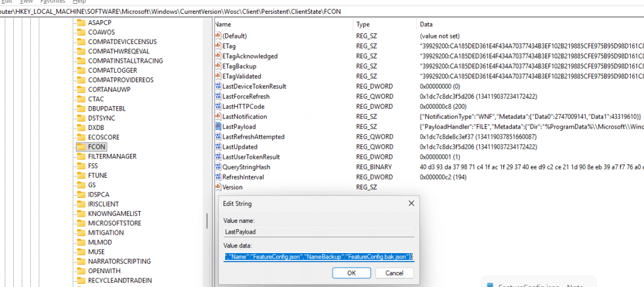Image resolution: width=644 pixels, height=287 pixels.
Task: Click the ETag string value icon
Action: (x=218, y=46)
